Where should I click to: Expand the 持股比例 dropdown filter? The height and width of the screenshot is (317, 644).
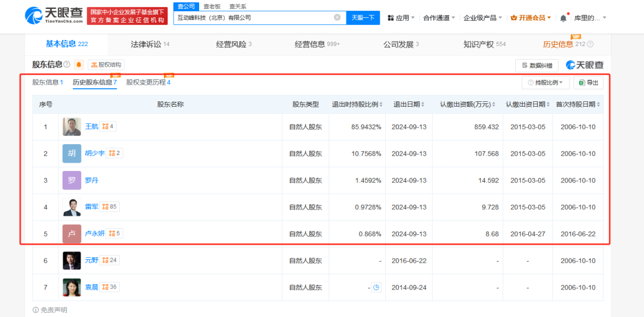pos(546,83)
